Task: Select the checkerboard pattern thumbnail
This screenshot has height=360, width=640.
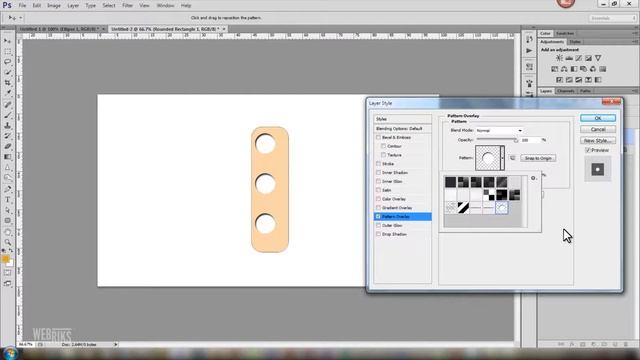Action: coord(489,195)
